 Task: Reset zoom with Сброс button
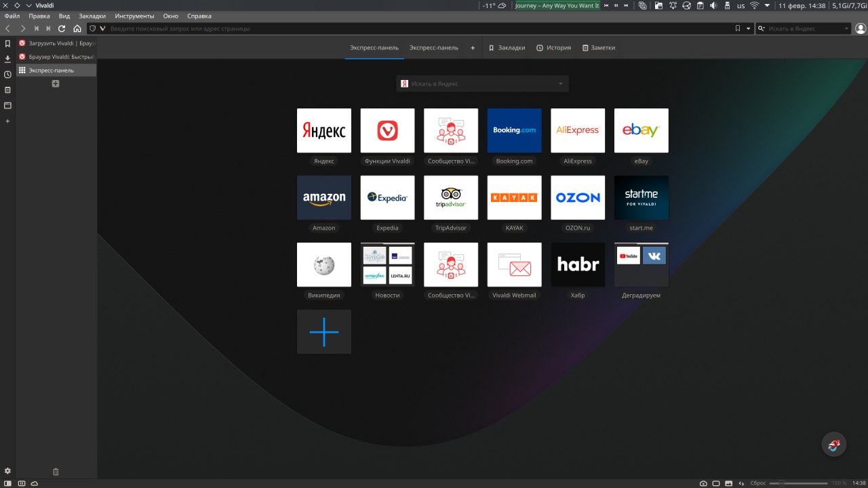click(x=758, y=483)
